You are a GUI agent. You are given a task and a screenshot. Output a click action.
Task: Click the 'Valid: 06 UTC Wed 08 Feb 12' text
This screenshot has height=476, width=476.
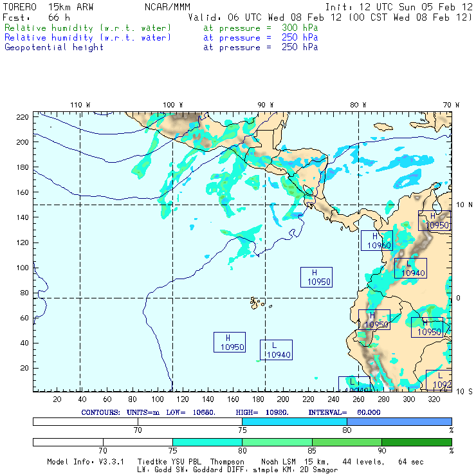[265, 17]
